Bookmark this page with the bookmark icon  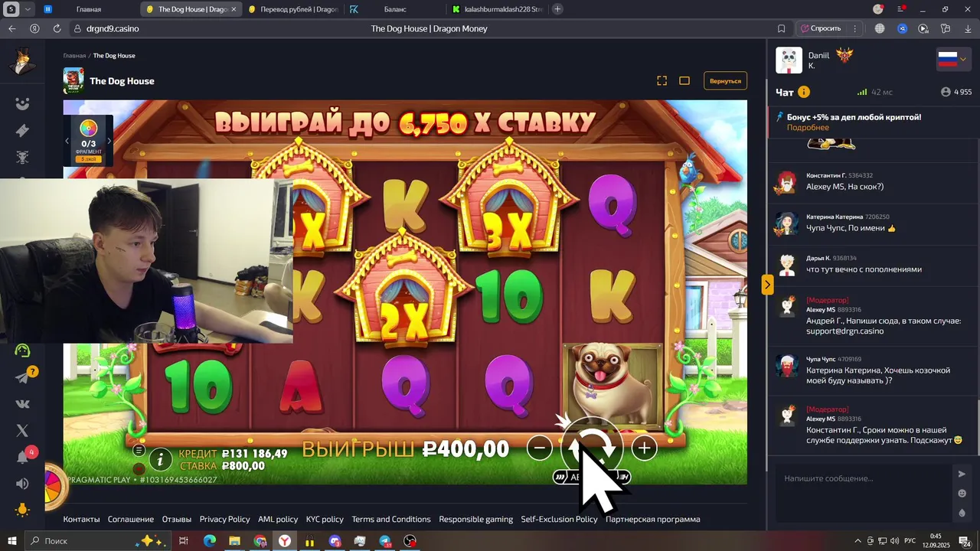coord(781,28)
